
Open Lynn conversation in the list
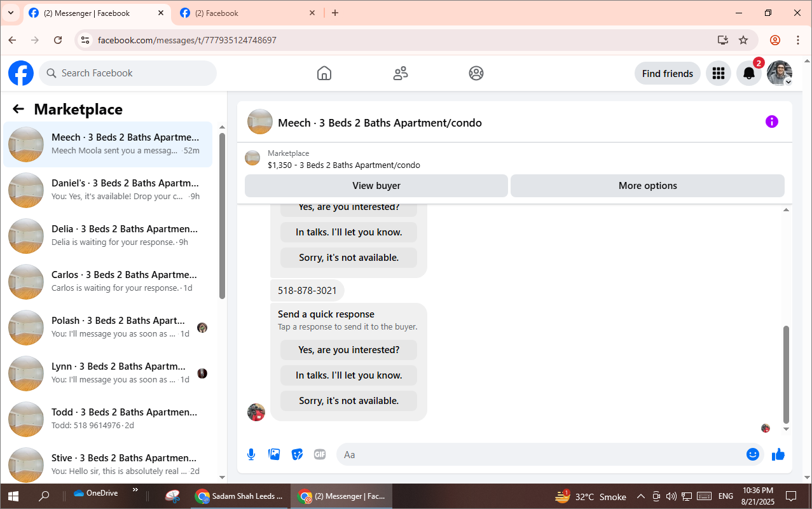tap(108, 373)
